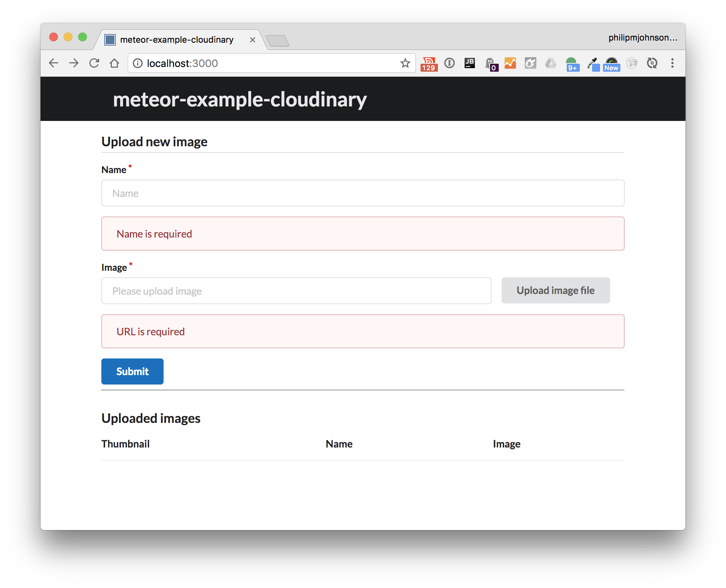This screenshot has width=726, height=588.
Task: Bookmark this page with the star icon
Action: (x=405, y=63)
